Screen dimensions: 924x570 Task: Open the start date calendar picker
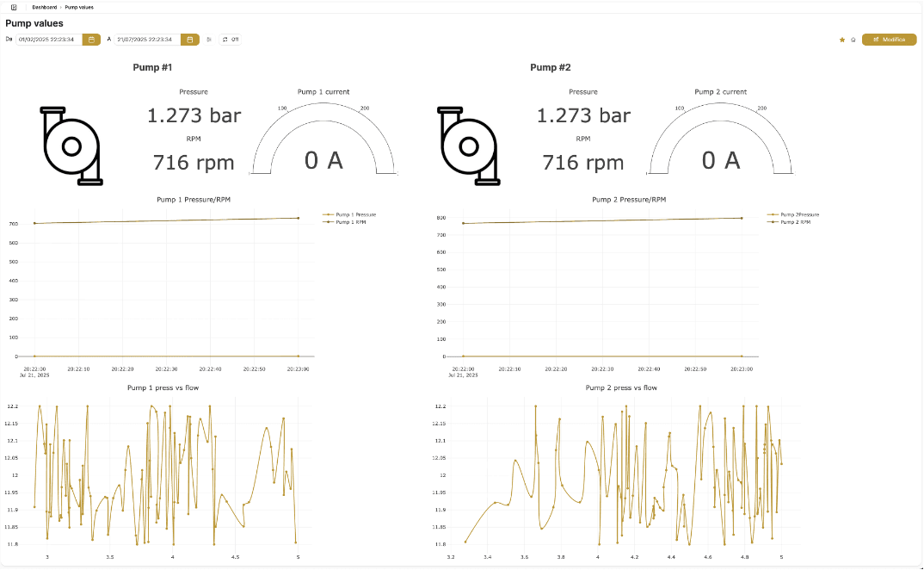91,40
